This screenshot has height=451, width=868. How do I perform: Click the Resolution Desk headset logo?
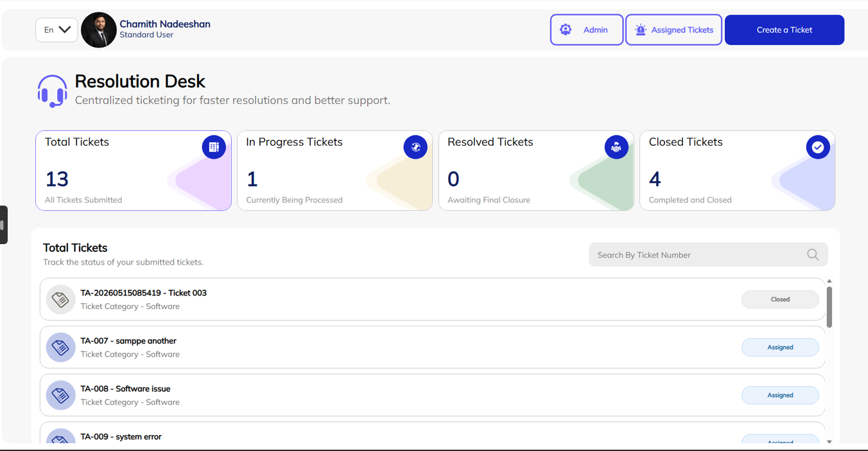click(x=52, y=91)
